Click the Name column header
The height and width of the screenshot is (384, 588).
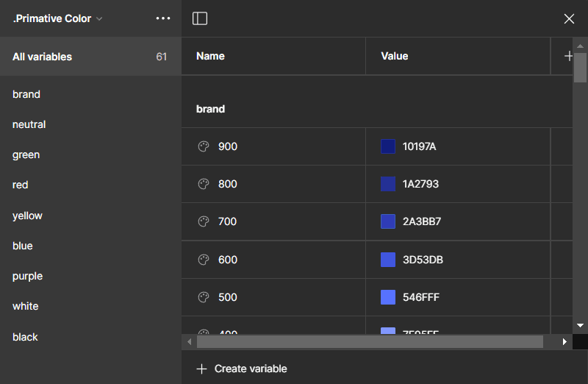click(x=210, y=56)
